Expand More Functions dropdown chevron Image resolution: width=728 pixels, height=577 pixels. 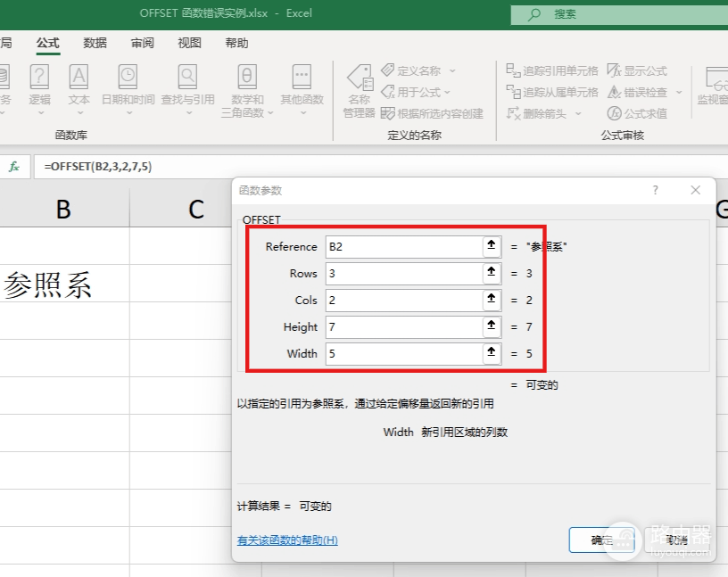(303, 112)
